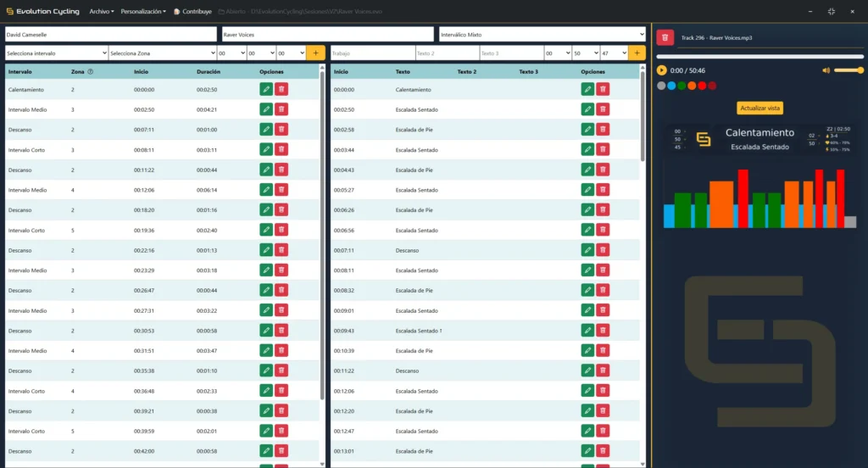The height and width of the screenshot is (468, 868).
Task: Add a new text entry with plus button
Action: 637,53
